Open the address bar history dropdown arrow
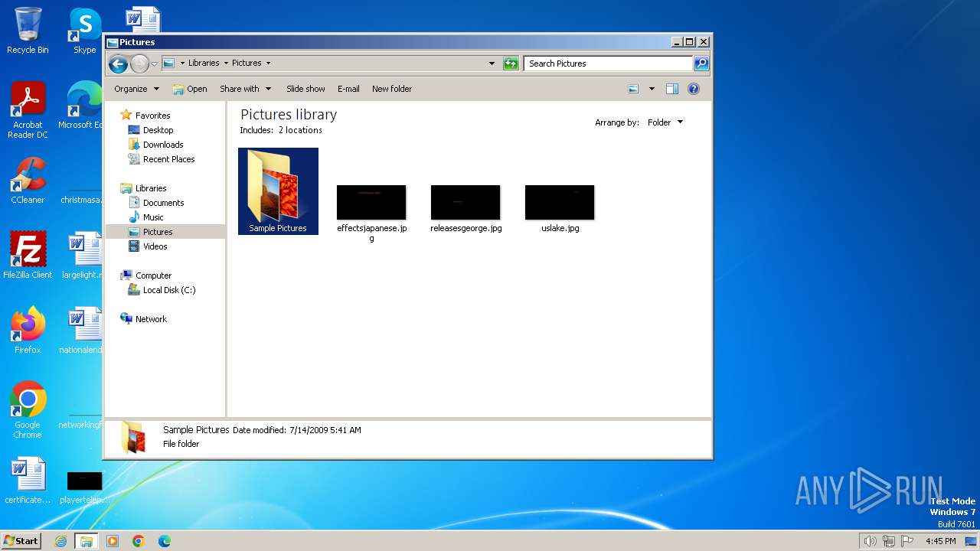 click(492, 64)
